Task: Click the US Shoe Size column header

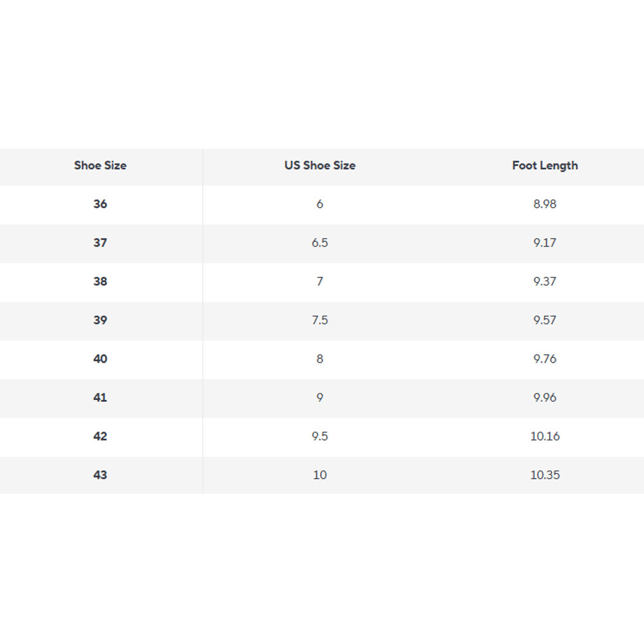Action: (320, 166)
